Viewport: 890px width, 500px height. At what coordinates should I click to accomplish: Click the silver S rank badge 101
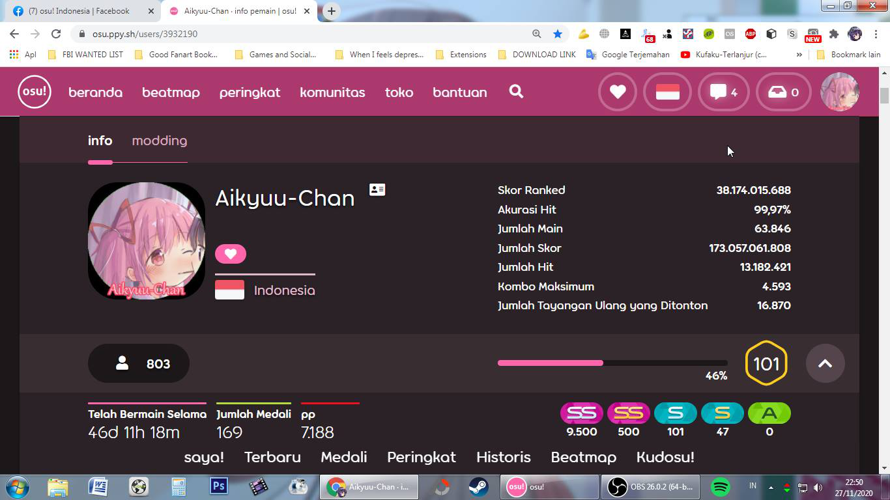click(675, 413)
